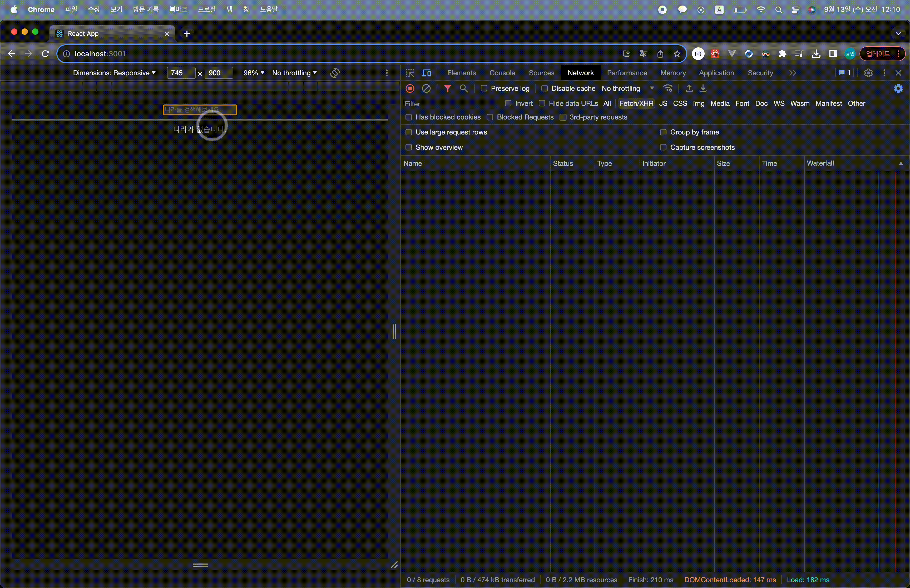Click the 업데이트 button
Viewport: 910px width, 588px height.
(878, 54)
